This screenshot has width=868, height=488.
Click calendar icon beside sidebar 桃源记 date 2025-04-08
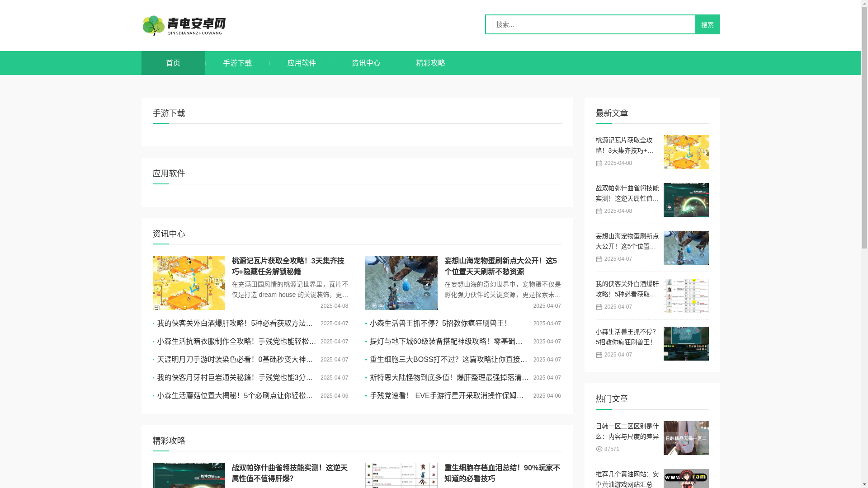599,164
